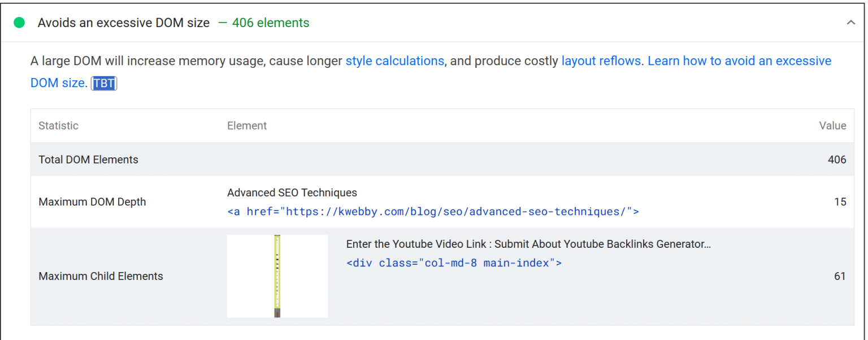Click the Statistic column header
The image size is (868, 340).
click(x=58, y=126)
